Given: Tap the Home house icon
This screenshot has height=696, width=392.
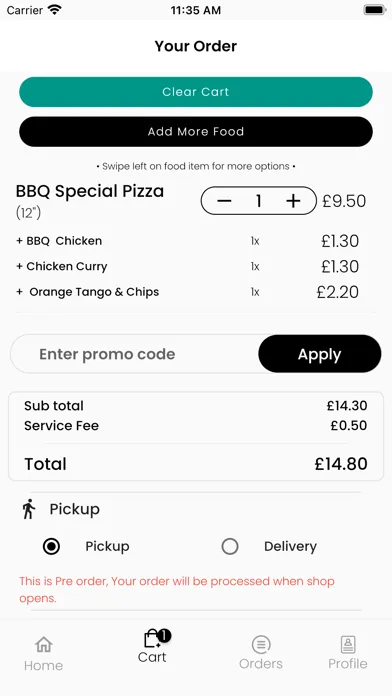Looking at the screenshot, I should point(44,645).
